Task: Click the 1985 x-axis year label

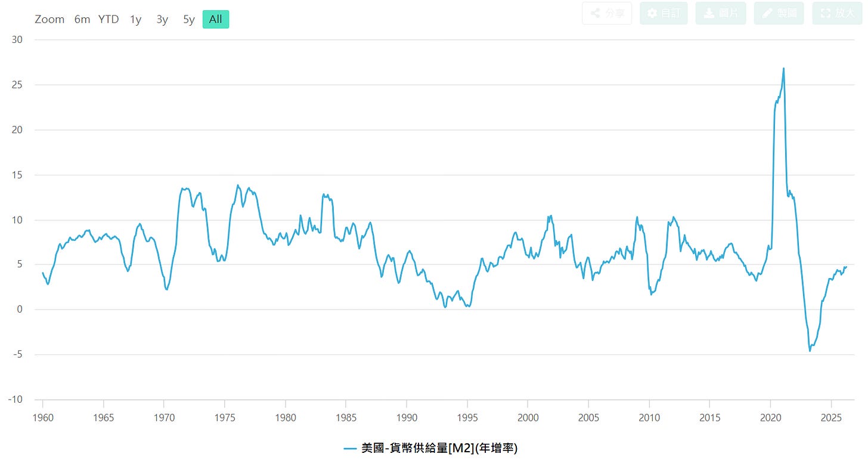Action: click(x=346, y=418)
